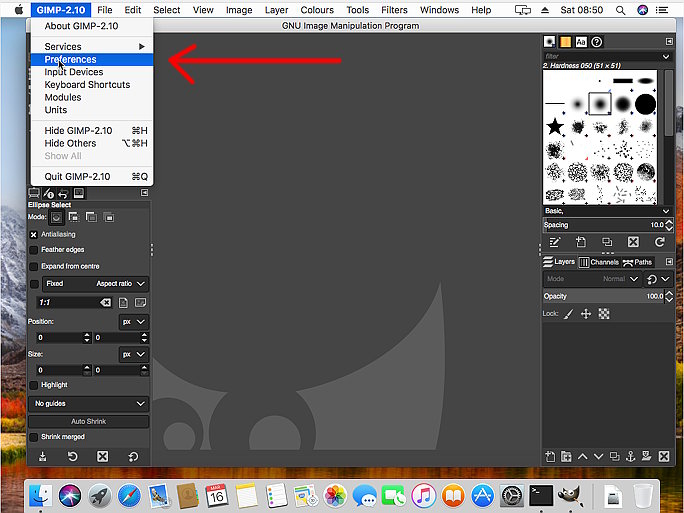Reset tool options to default icon
The image size is (684, 513).
133,457
